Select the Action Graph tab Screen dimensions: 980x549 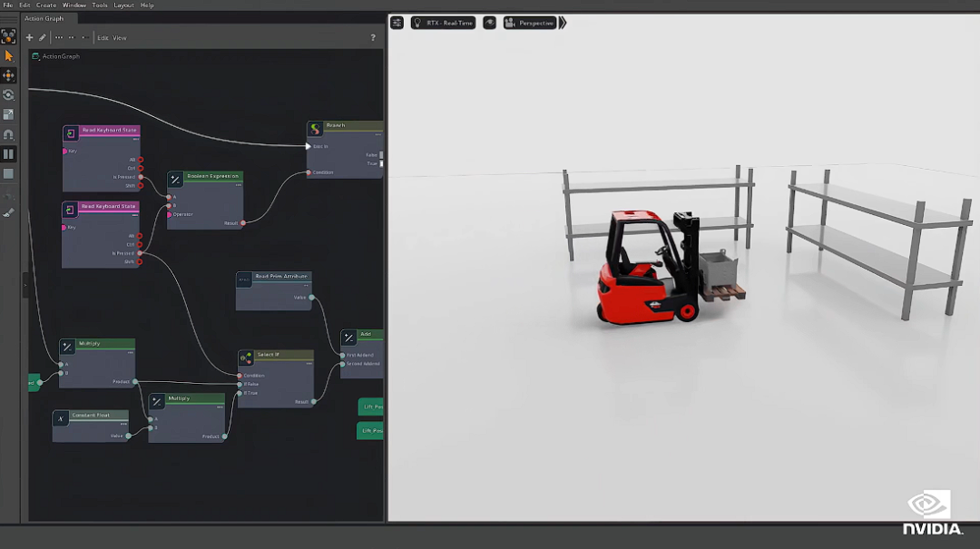tap(44, 18)
